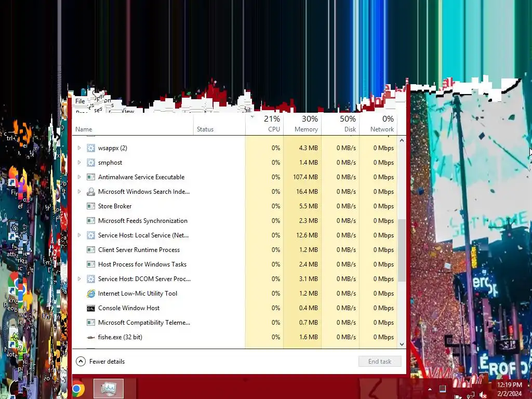Click the Task Manager taskbar button
The width and height of the screenshot is (532, 399).
click(108, 389)
